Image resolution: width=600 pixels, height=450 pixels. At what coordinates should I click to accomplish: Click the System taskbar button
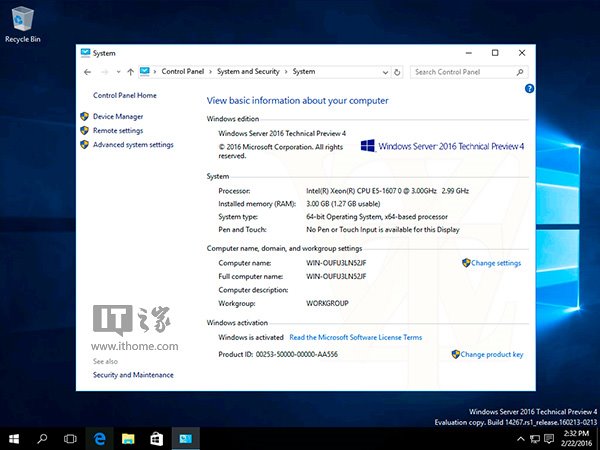point(186,439)
